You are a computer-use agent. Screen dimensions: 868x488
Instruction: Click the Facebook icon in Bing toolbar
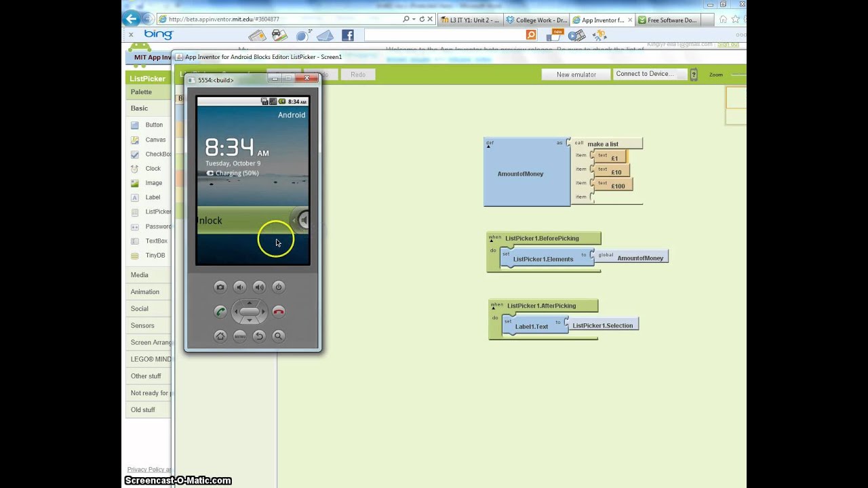pos(348,35)
